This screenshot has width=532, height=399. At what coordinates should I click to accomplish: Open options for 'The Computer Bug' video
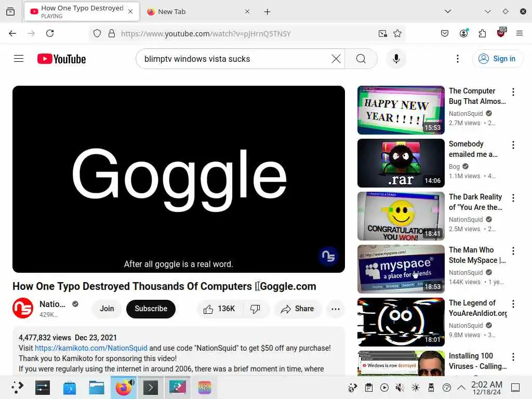pos(513,92)
